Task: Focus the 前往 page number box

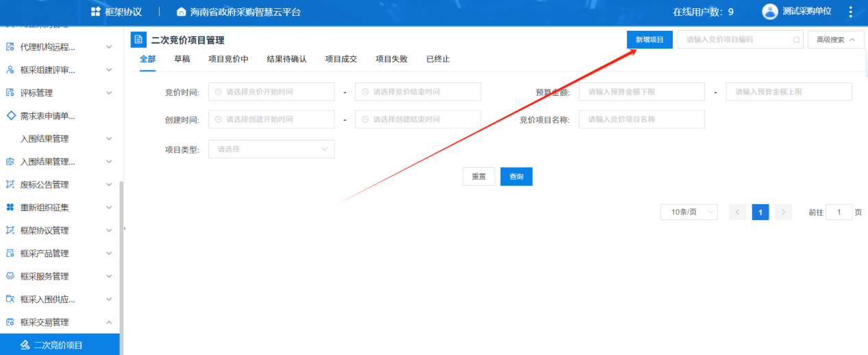Action: 839,212
